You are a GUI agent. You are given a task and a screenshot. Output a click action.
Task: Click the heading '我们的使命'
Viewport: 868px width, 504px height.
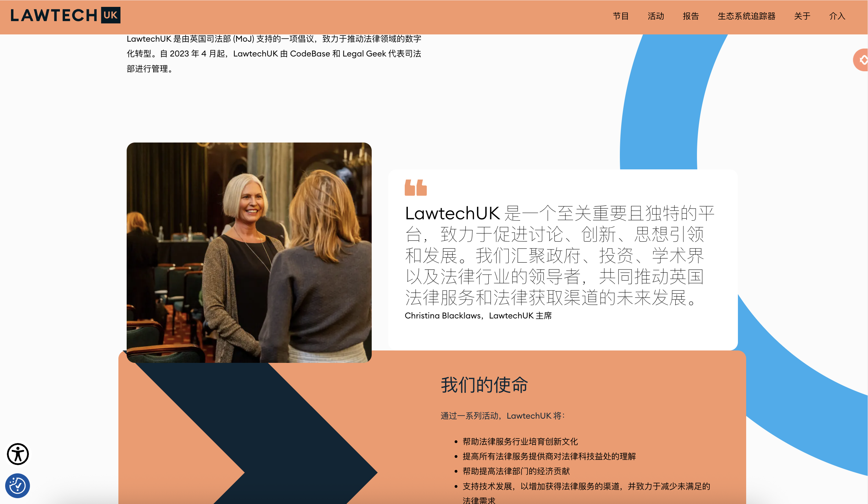[484, 385]
